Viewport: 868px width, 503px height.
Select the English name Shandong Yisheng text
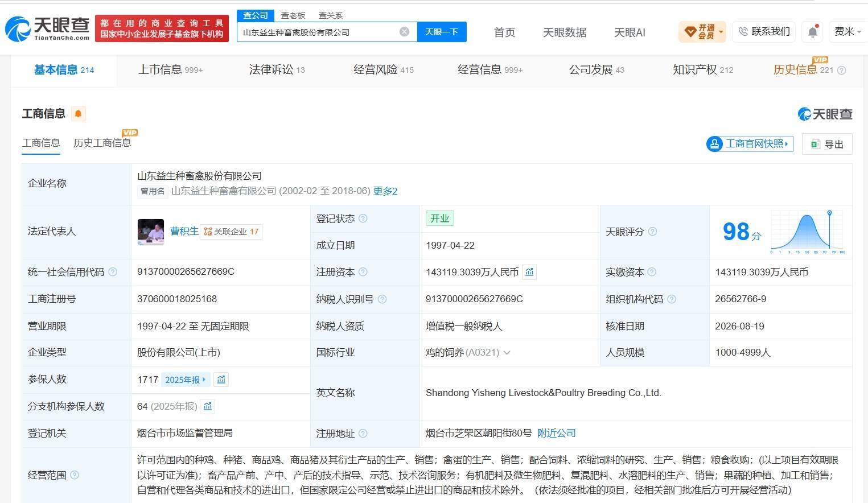click(x=544, y=393)
